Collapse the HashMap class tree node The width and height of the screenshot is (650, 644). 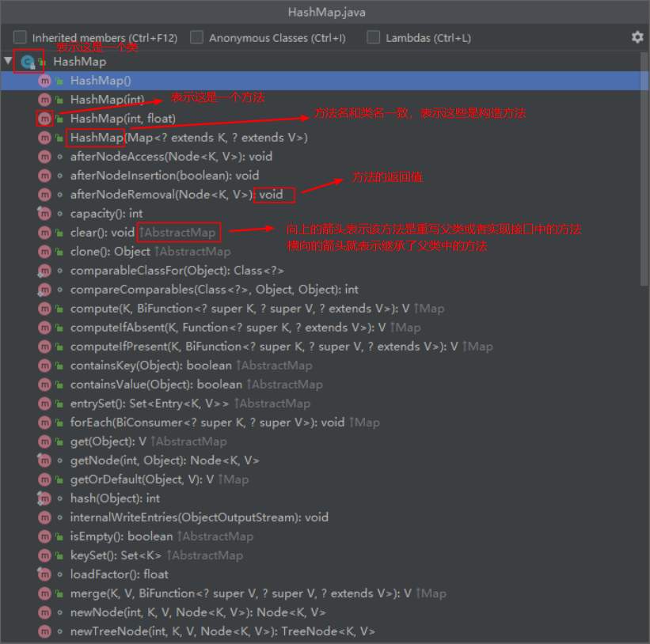(8, 61)
